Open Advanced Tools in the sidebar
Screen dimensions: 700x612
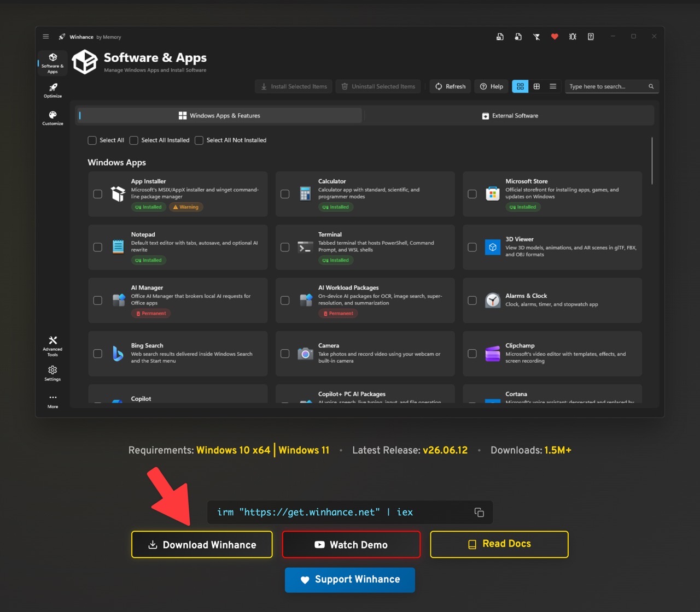pos(52,346)
